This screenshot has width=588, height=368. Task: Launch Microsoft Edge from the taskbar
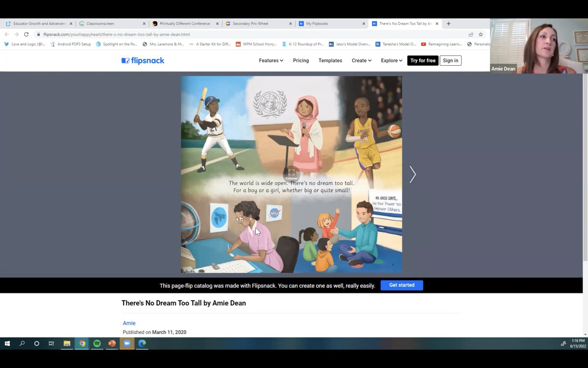pos(142,343)
